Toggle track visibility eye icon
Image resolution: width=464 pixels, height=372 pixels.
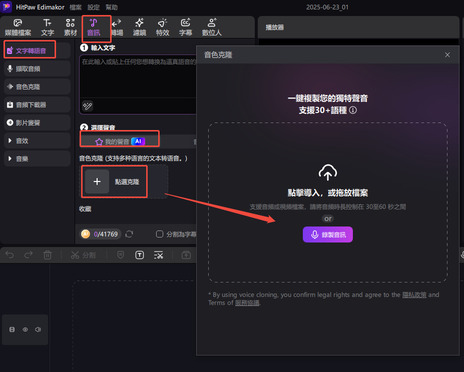click(x=25, y=329)
